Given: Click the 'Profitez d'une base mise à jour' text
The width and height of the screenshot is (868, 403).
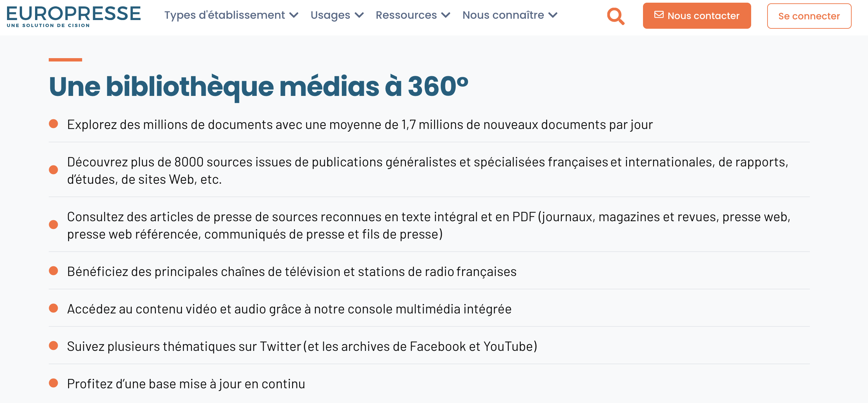Looking at the screenshot, I should 186,384.
